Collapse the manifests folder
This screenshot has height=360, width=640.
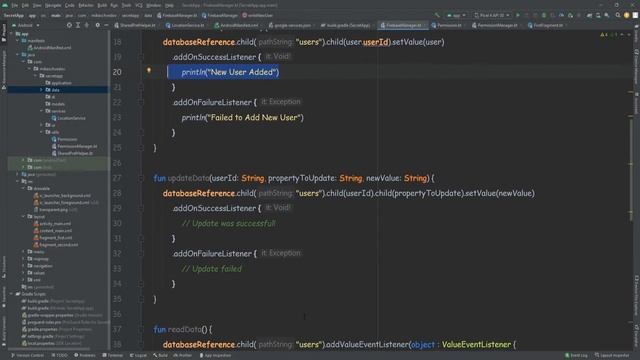(x=18, y=40)
